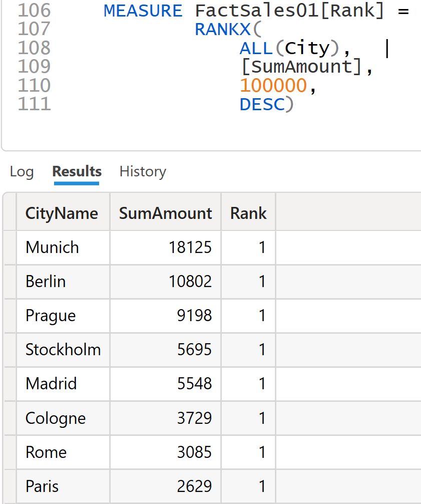Viewport: 421px width, 504px height.
Task: Click the CityName column header
Action: point(62,213)
